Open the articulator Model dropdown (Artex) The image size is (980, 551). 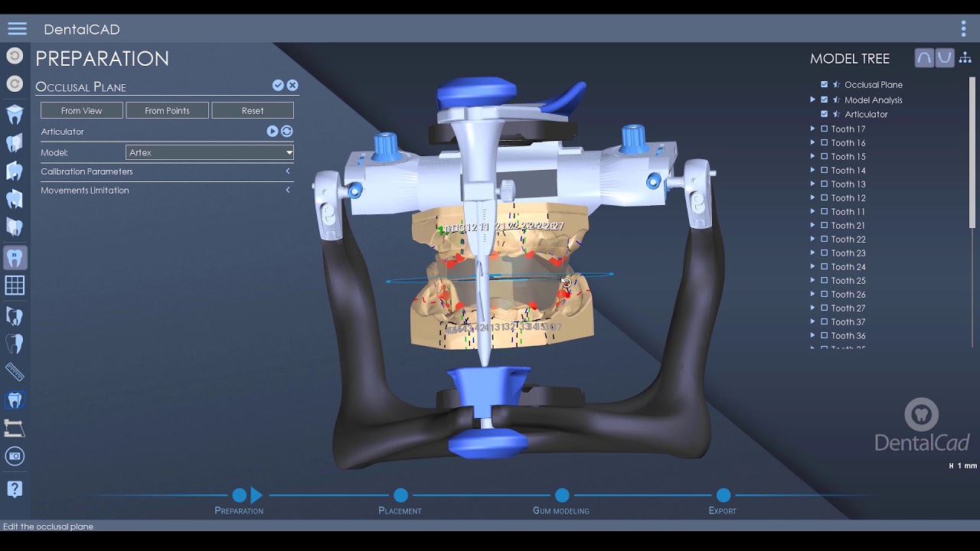210,152
